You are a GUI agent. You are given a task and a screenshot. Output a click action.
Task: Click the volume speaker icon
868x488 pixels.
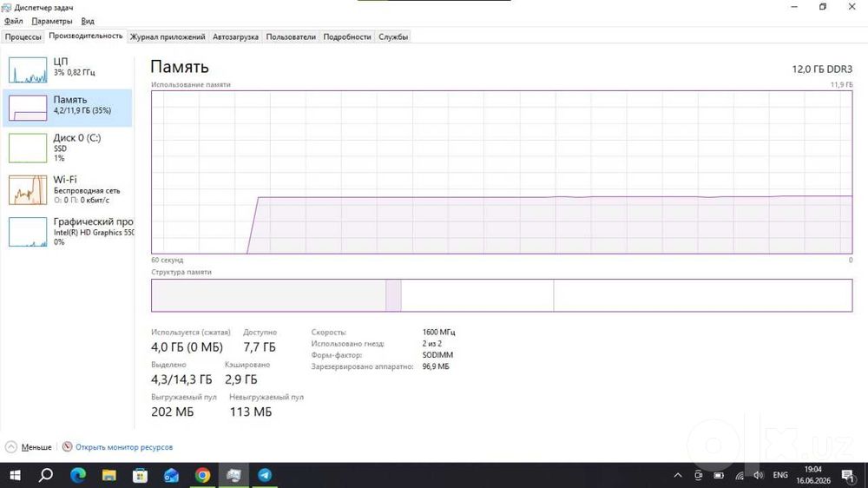[x=759, y=475]
